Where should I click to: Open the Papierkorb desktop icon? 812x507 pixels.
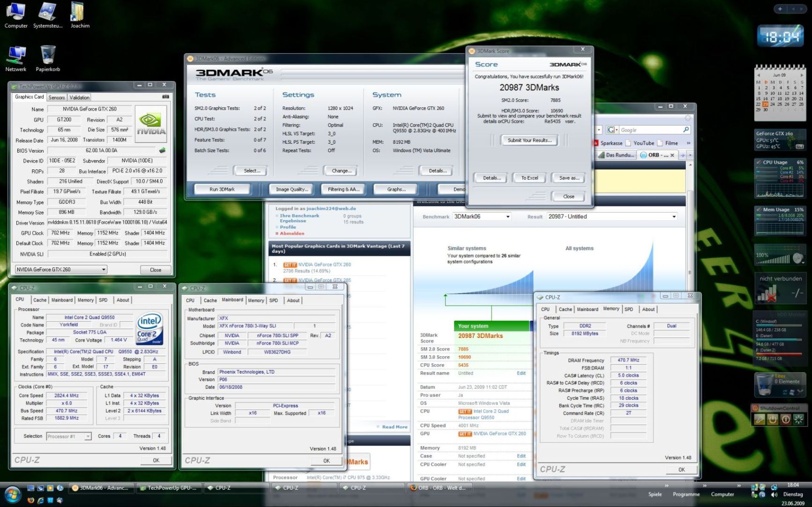tap(48, 59)
